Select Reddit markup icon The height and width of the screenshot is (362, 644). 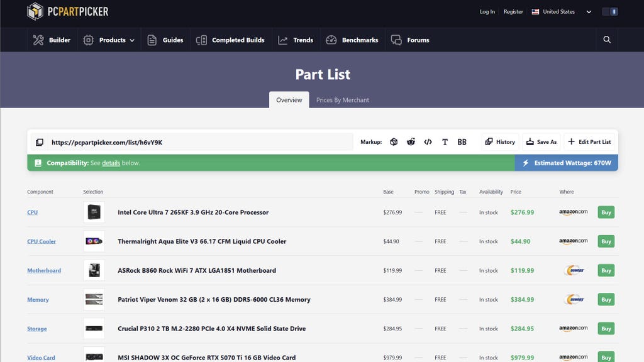411,141
